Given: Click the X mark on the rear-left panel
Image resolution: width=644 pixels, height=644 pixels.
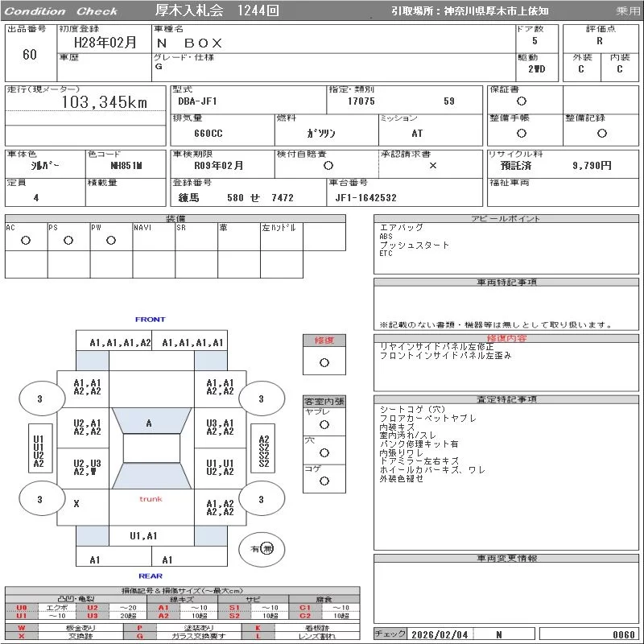Looking at the screenshot, I should [x=76, y=504].
